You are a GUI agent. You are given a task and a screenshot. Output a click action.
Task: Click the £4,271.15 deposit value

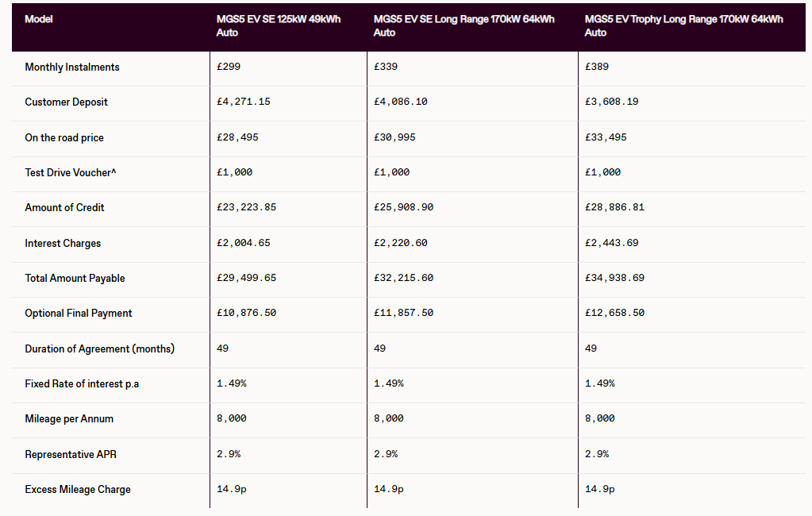click(244, 102)
